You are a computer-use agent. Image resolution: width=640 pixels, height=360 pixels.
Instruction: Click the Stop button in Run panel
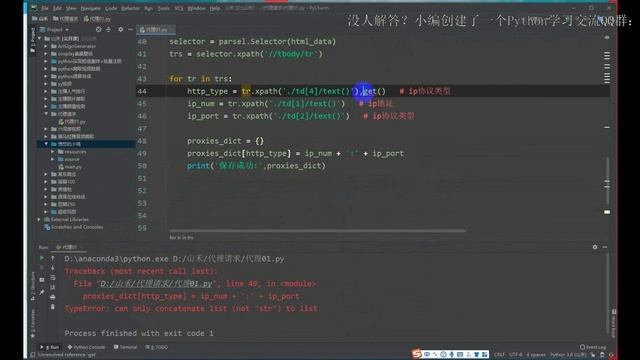(x=42, y=268)
